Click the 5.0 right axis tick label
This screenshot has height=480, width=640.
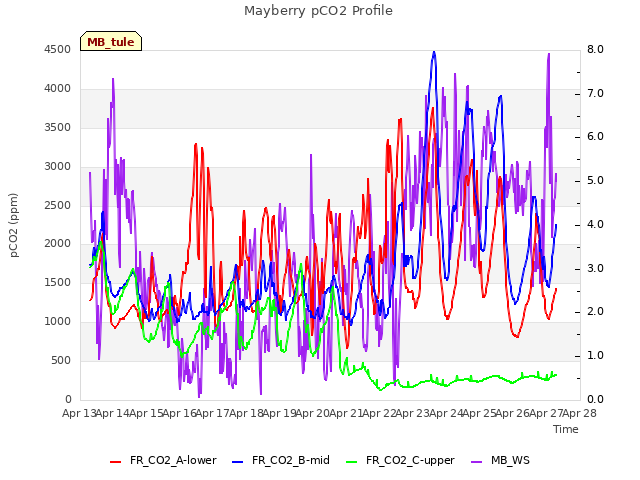pos(595,180)
